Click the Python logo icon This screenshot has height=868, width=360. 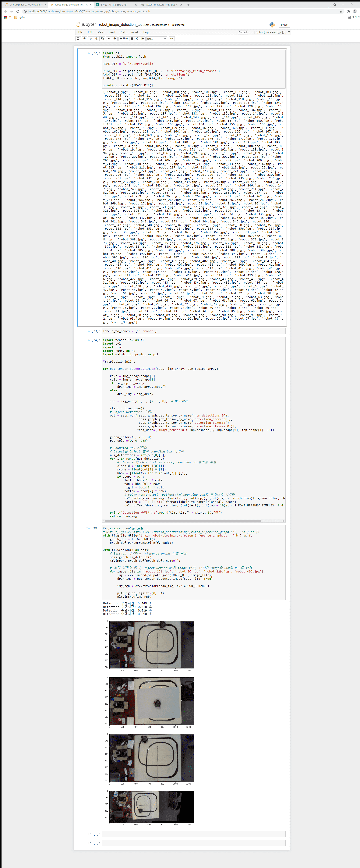tap(272, 25)
